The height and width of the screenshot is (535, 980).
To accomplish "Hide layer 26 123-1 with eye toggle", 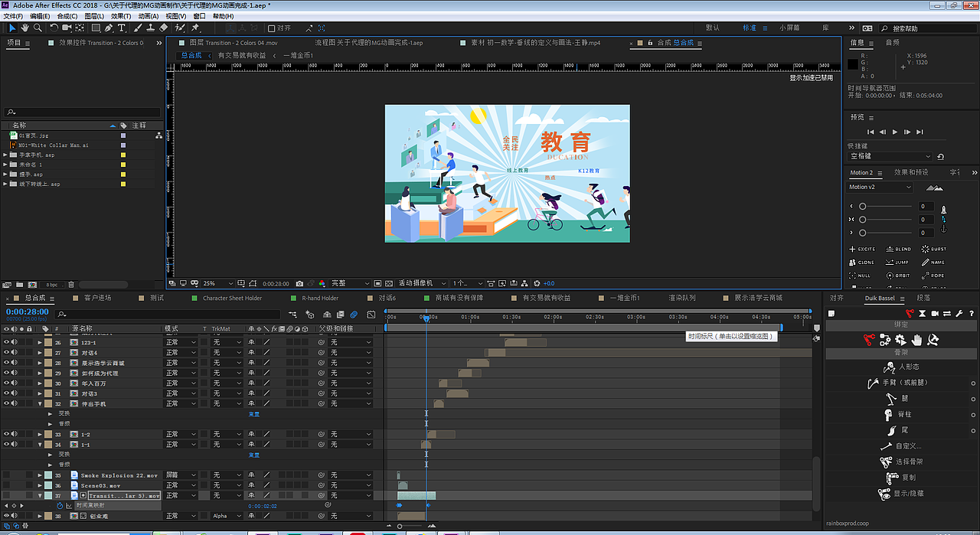I will [6, 342].
